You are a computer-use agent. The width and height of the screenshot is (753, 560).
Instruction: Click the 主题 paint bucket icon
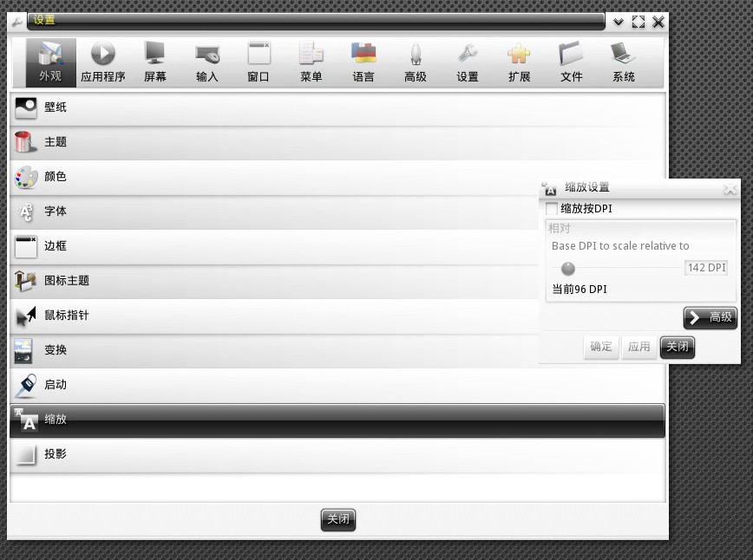tap(25, 142)
